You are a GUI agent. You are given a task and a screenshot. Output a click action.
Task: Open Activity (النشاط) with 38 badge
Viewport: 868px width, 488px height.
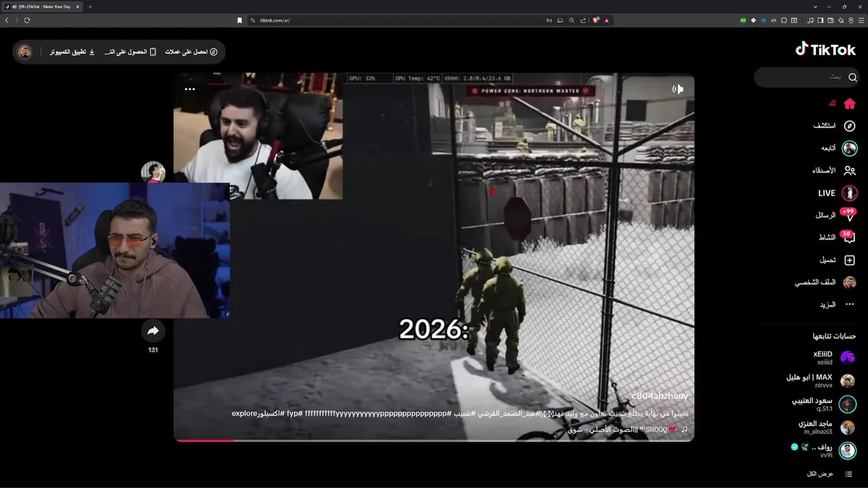(x=837, y=237)
